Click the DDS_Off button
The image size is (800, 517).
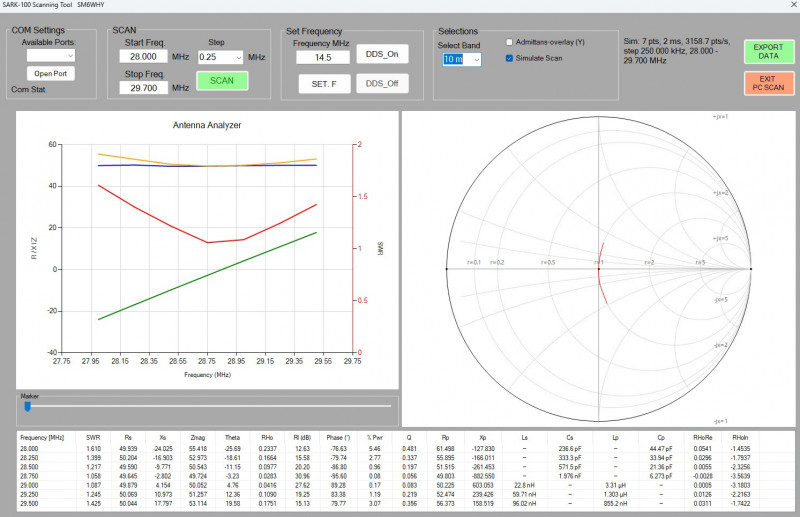382,83
